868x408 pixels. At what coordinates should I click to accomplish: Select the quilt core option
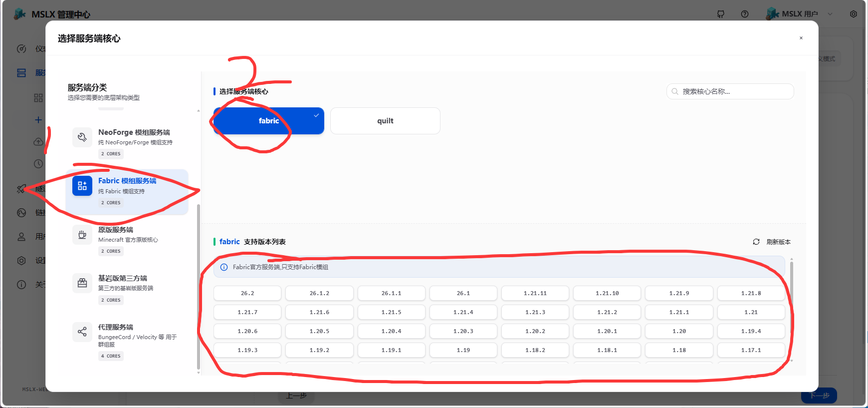pyautogui.click(x=385, y=121)
